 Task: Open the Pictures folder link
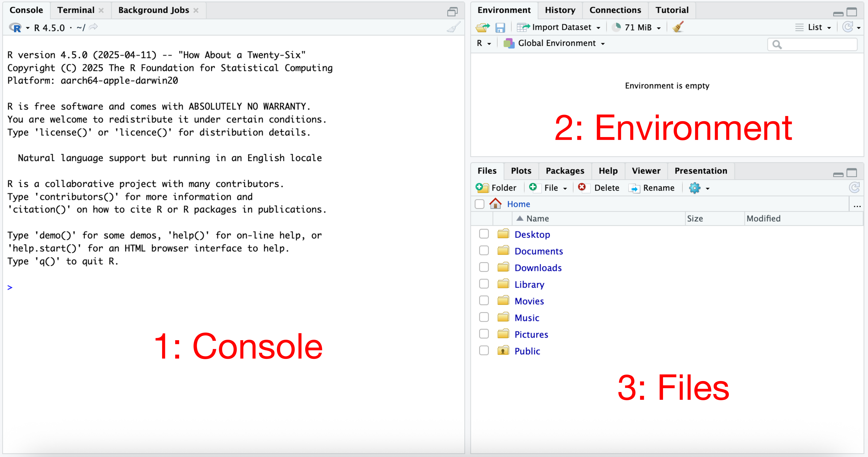531,335
